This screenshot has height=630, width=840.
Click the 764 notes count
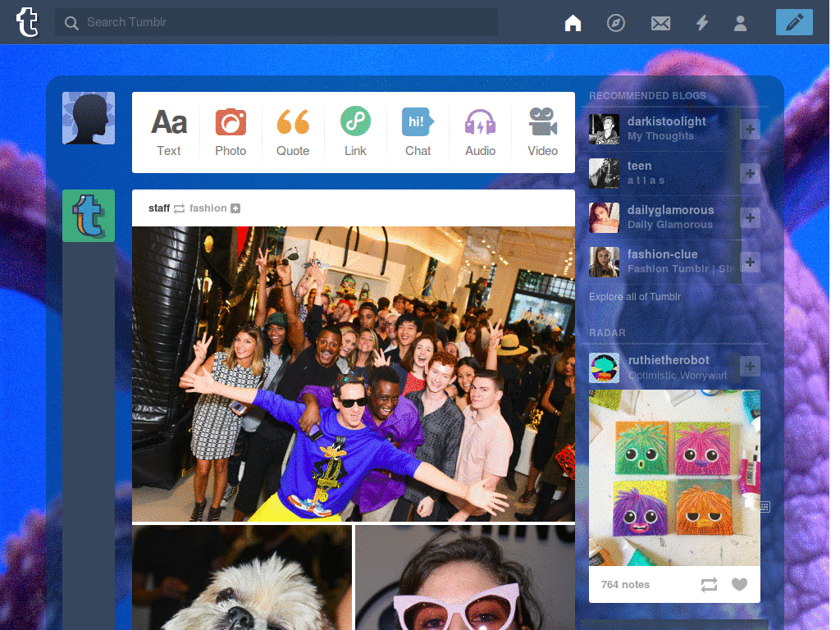click(x=625, y=584)
